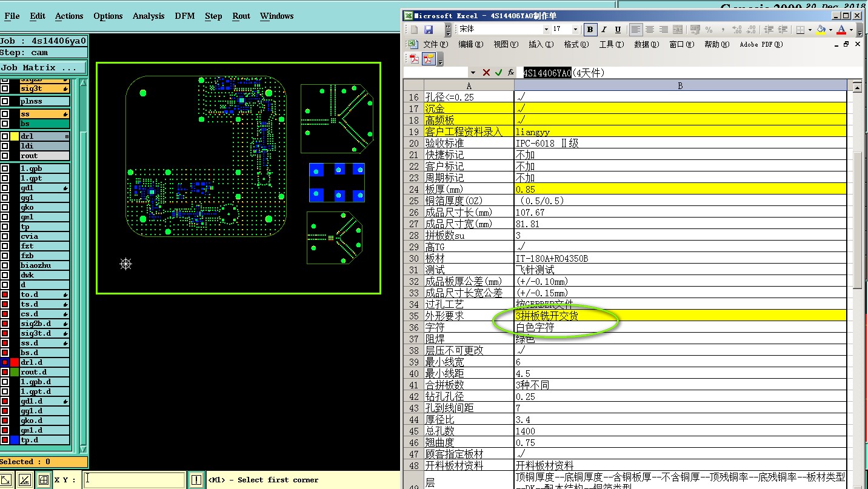Image resolution: width=868 pixels, height=489 pixels.
Task: Click Merge and Center icon
Action: (678, 30)
